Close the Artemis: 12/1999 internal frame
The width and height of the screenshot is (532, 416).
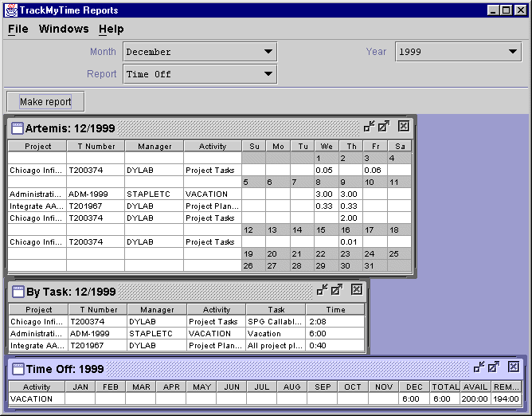[403, 126]
